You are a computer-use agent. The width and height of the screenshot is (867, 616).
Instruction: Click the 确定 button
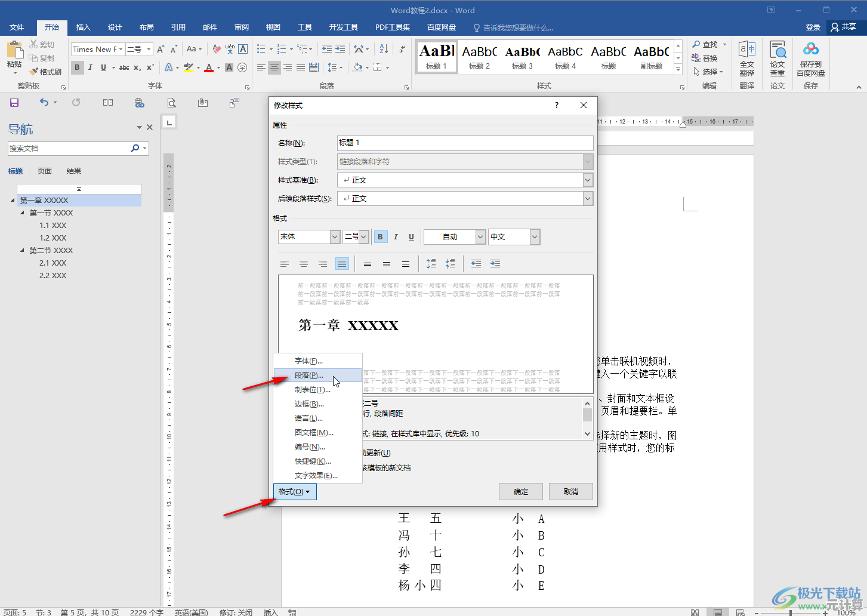521,492
